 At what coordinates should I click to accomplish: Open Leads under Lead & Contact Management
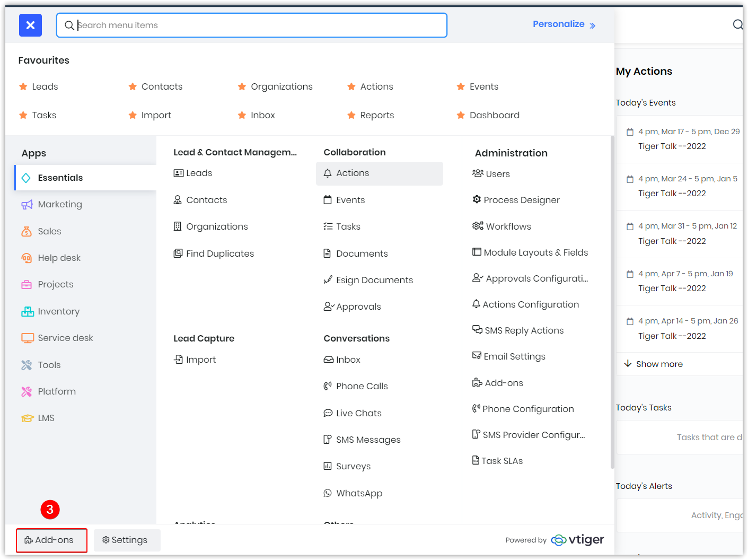coord(193,173)
